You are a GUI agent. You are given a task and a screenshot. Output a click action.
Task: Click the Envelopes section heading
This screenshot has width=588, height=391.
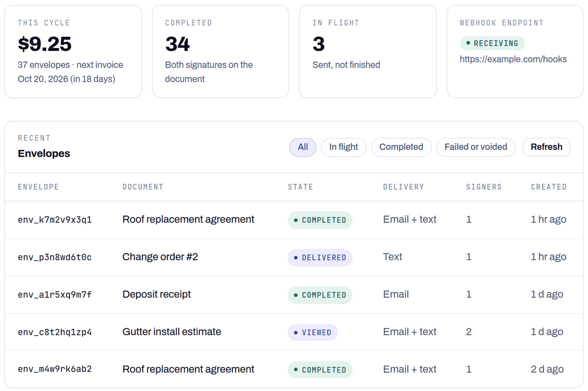click(x=44, y=153)
